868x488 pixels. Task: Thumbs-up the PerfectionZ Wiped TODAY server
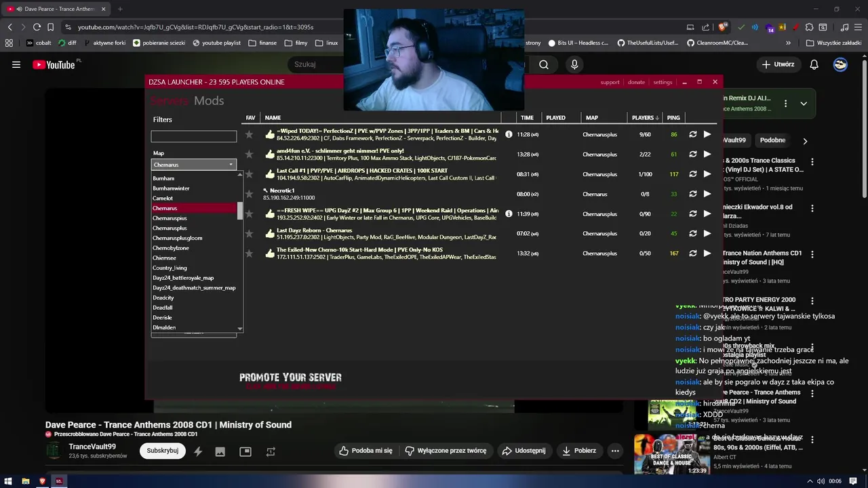coord(270,134)
